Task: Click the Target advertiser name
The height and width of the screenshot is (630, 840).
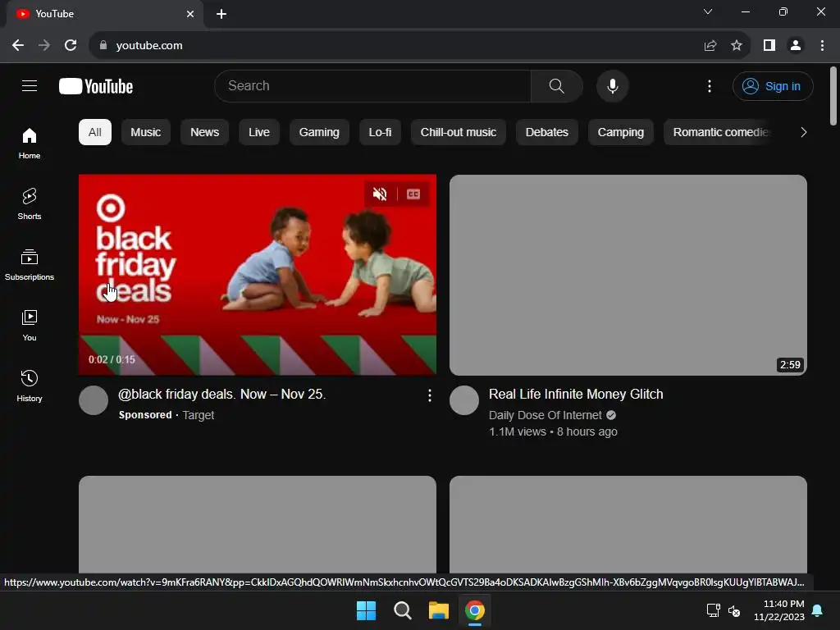Action: (199, 415)
